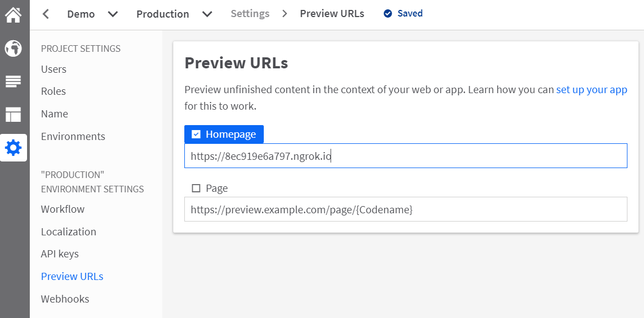Open the Settings breadcrumb

[x=250, y=14]
